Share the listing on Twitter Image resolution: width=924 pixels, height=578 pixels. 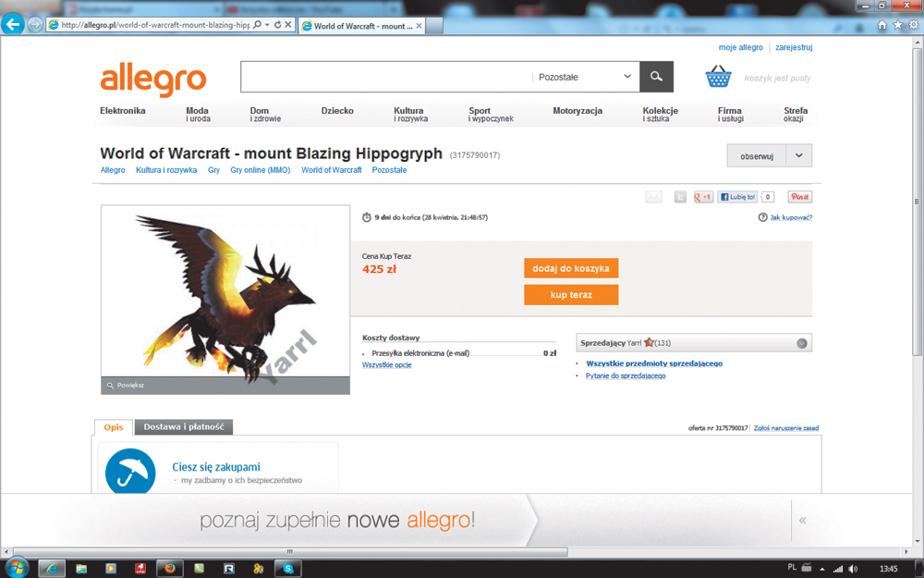680,197
